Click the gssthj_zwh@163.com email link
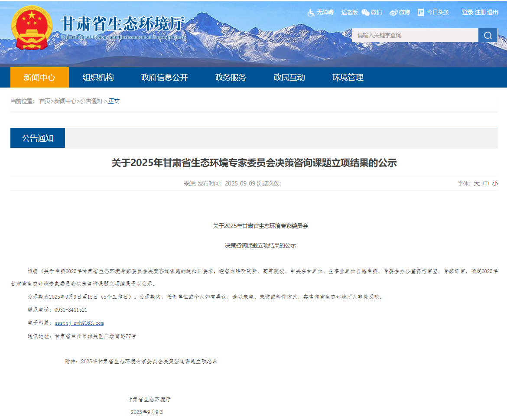This screenshot has height=420, width=507. (79, 323)
